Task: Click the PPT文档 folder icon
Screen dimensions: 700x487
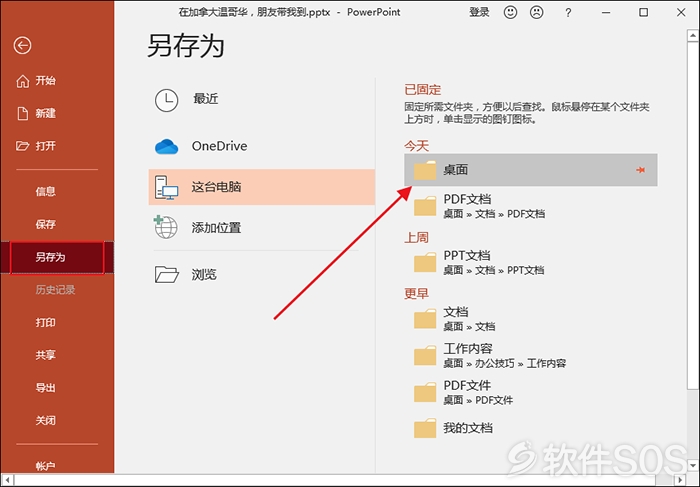Action: [425, 262]
